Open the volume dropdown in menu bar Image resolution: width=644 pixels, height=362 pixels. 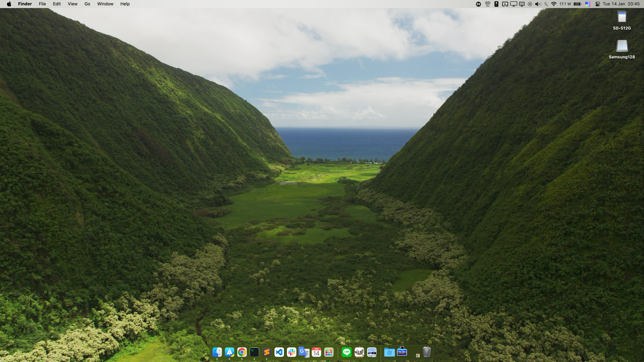click(x=538, y=4)
